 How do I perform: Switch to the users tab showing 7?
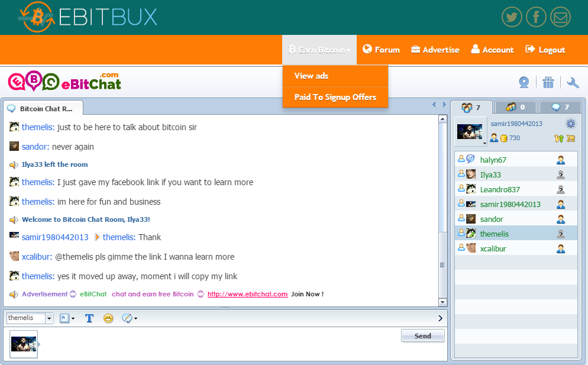(471, 107)
